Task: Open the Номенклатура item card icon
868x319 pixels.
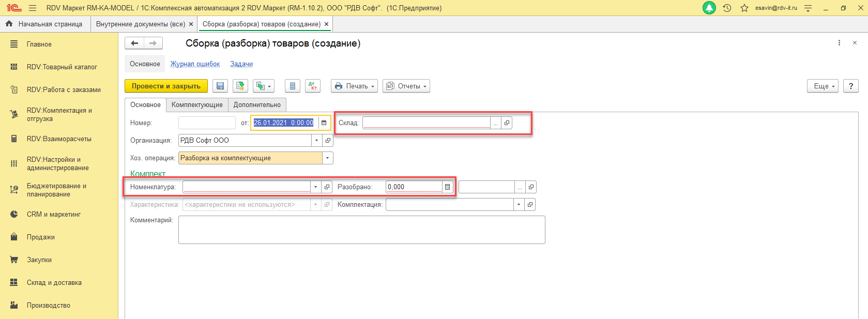Action: pyautogui.click(x=327, y=187)
